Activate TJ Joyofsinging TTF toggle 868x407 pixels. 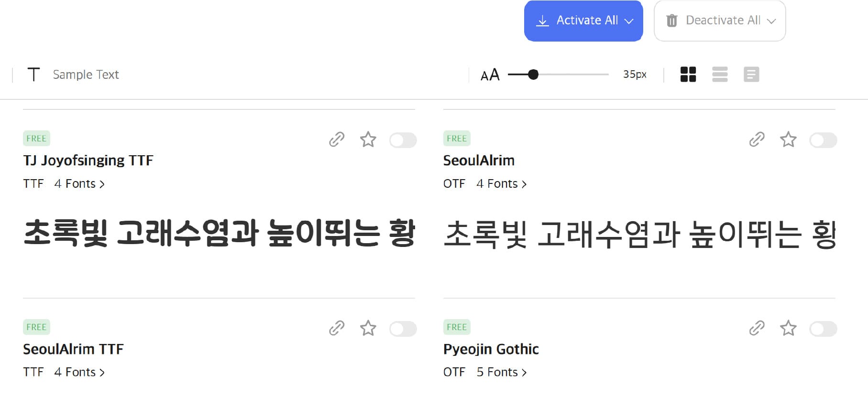coord(403,140)
